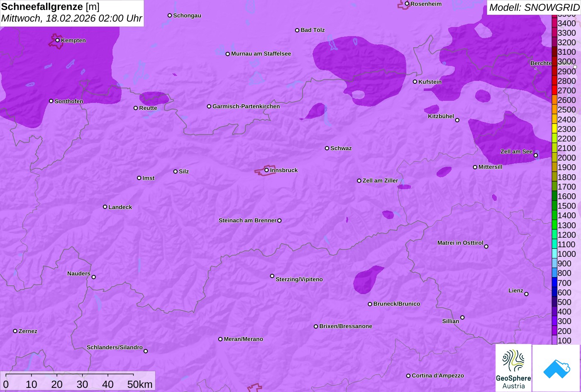Click the Sonthofen marker dot
581x392 pixels.
pyautogui.click(x=51, y=101)
